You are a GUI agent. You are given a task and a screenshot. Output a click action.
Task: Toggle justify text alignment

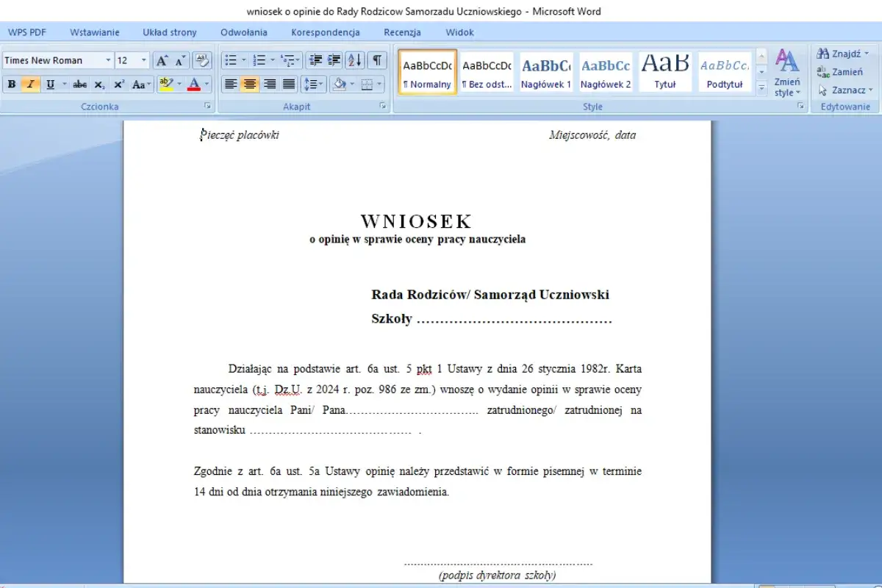(289, 85)
